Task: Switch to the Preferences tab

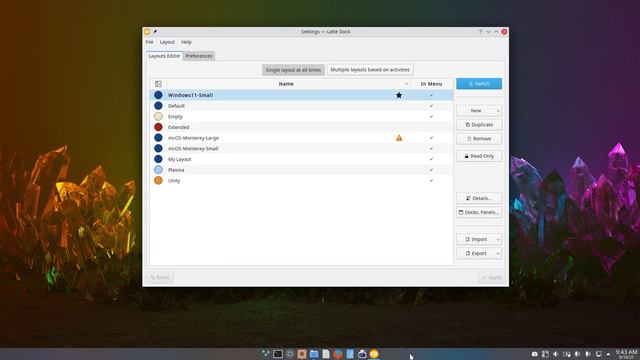Action: coord(199,56)
